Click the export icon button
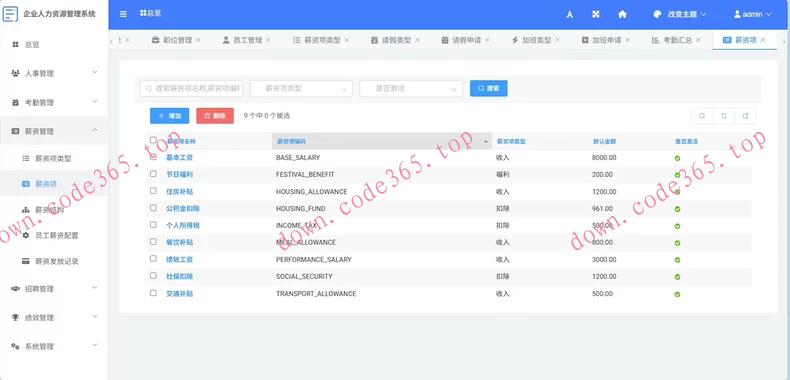The image size is (790, 380). pos(746,116)
